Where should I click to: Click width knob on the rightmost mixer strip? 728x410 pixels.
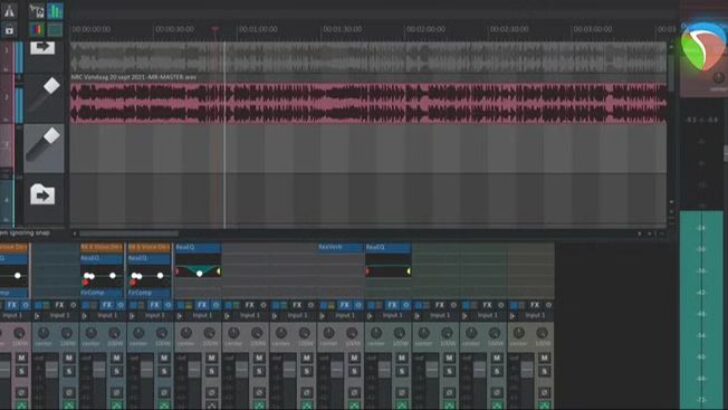542,333
